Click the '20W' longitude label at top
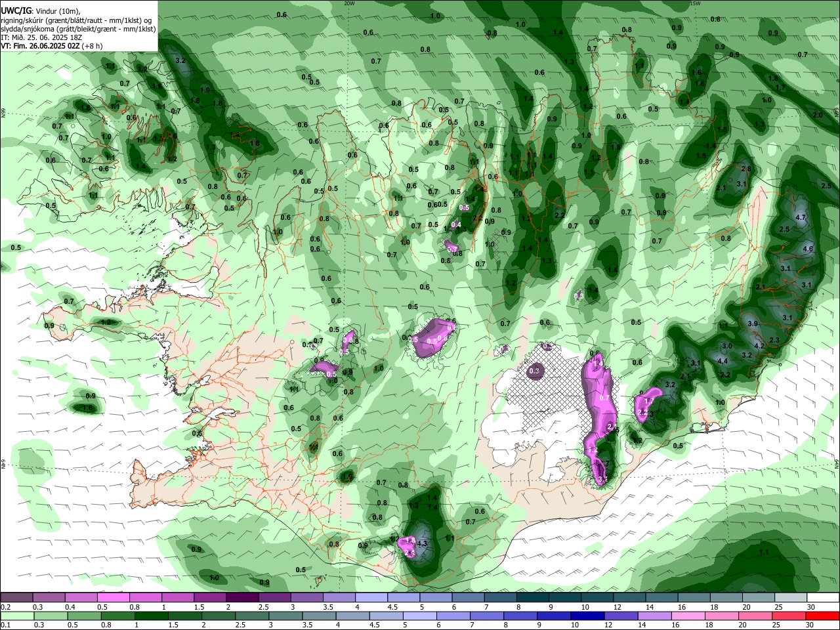The image size is (840, 630). tap(349, 3)
